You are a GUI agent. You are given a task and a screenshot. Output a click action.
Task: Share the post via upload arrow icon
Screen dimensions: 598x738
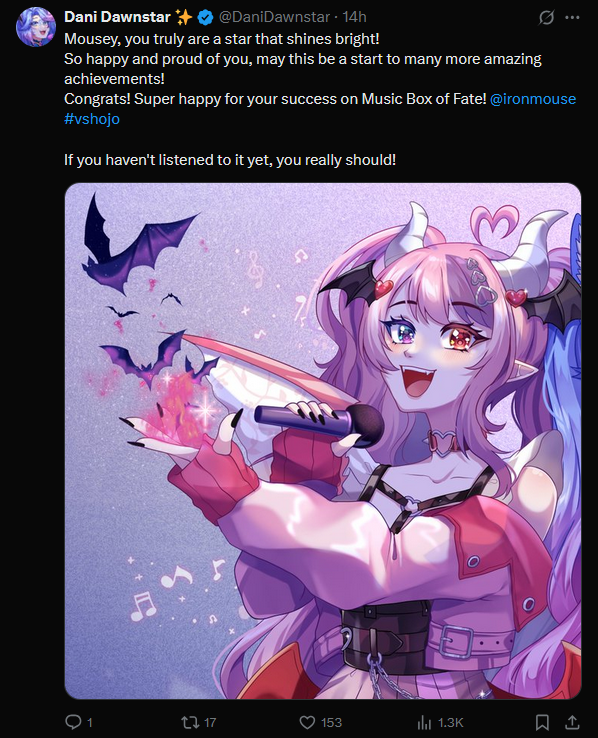572,722
